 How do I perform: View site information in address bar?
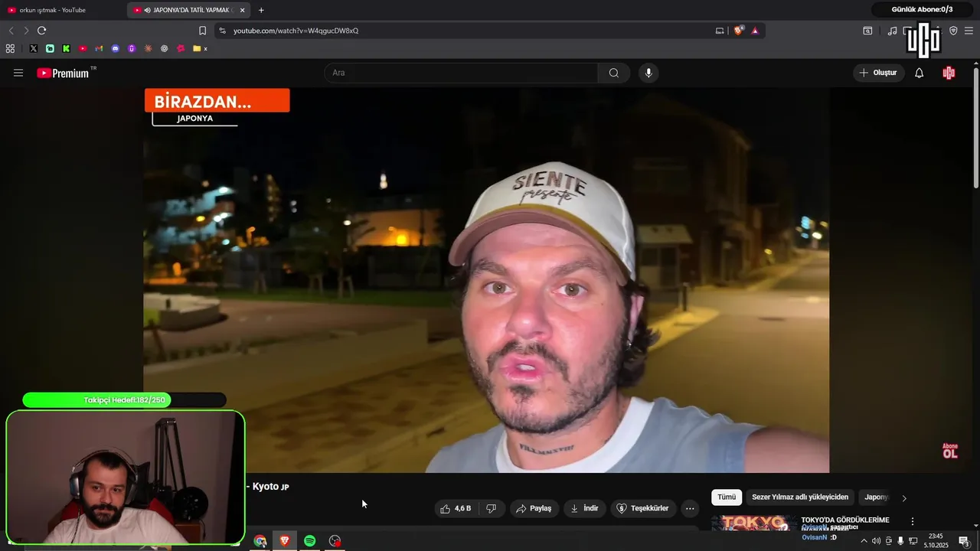pyautogui.click(x=222, y=31)
